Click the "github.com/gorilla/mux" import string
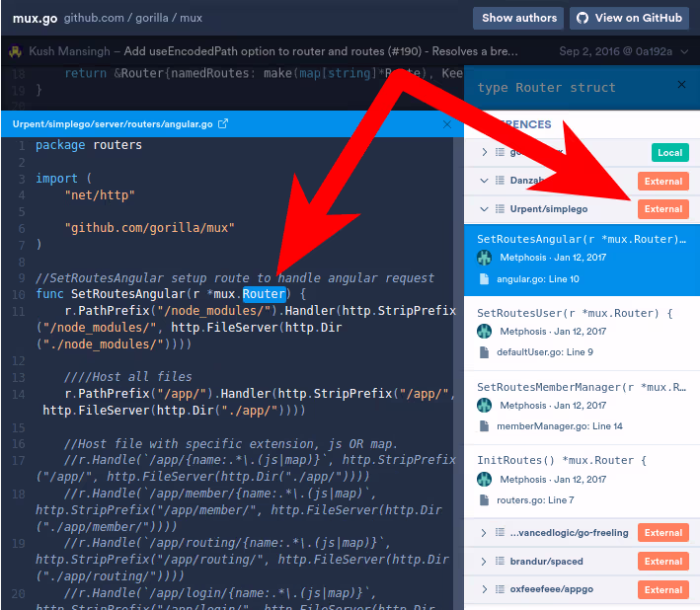 [x=149, y=228]
